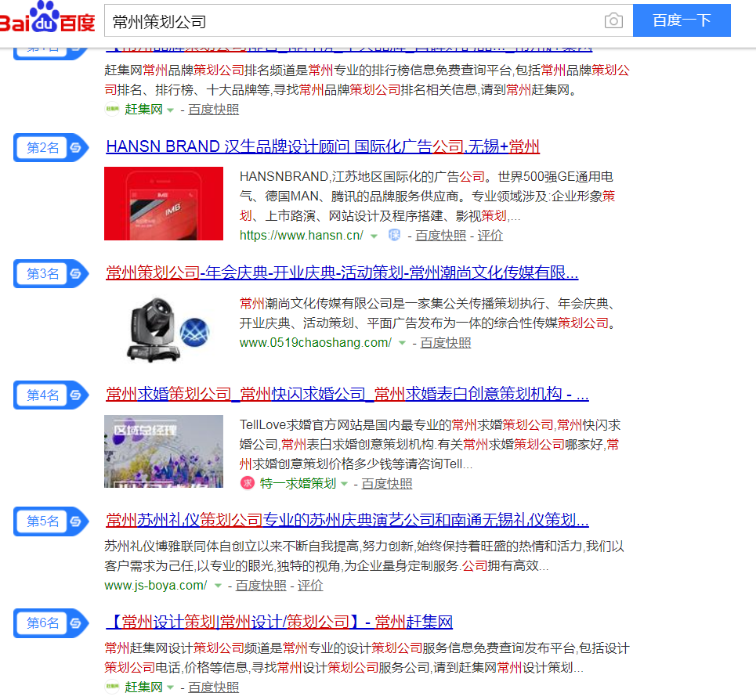The width and height of the screenshot is (756, 700).
Task: Expand dropdown arrow next to js-boya.com
Action: (x=218, y=586)
